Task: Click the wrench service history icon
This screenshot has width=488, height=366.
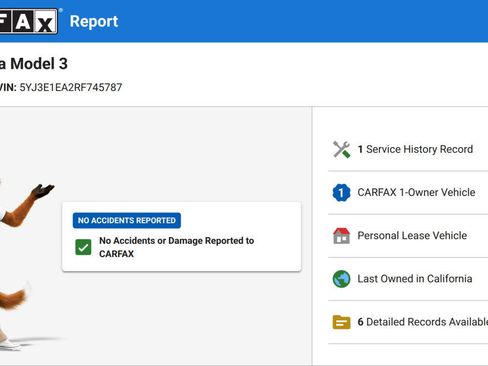Action: click(x=341, y=149)
